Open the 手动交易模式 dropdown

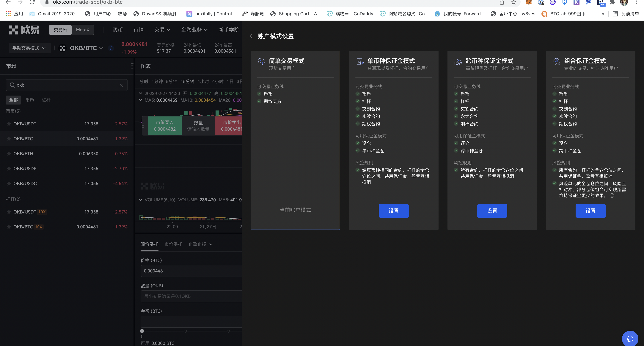pyautogui.click(x=29, y=48)
